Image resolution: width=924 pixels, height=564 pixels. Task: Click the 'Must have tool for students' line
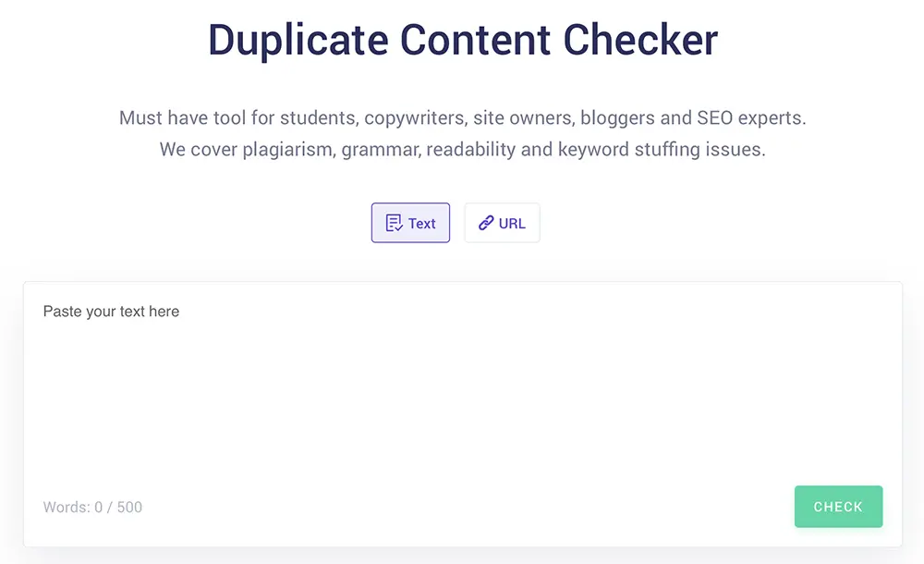pos(462,118)
